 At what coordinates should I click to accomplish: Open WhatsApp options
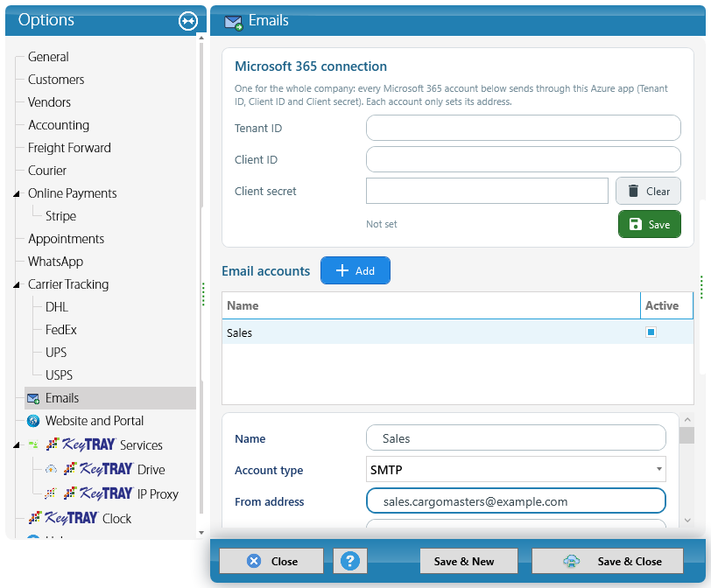pos(55,262)
